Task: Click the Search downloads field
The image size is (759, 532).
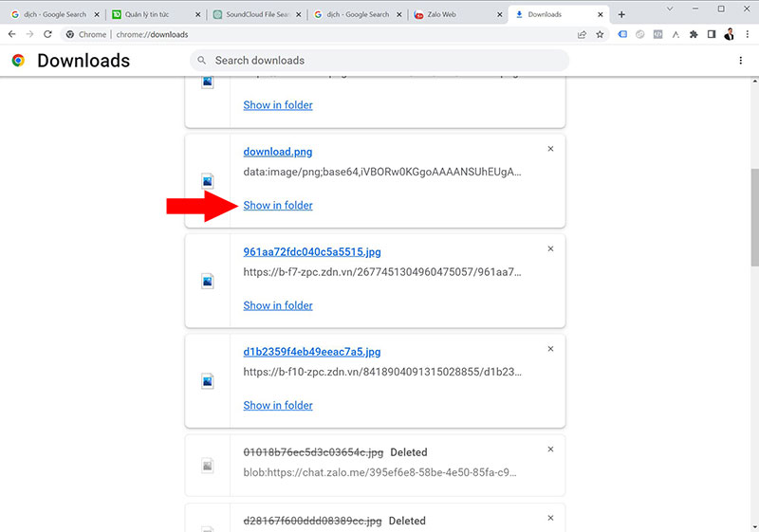Action: [x=379, y=61]
